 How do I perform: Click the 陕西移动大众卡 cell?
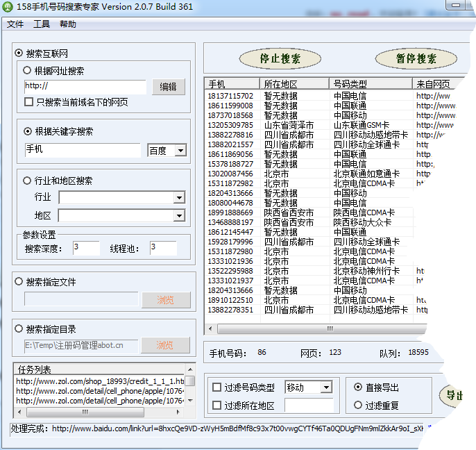(362, 222)
